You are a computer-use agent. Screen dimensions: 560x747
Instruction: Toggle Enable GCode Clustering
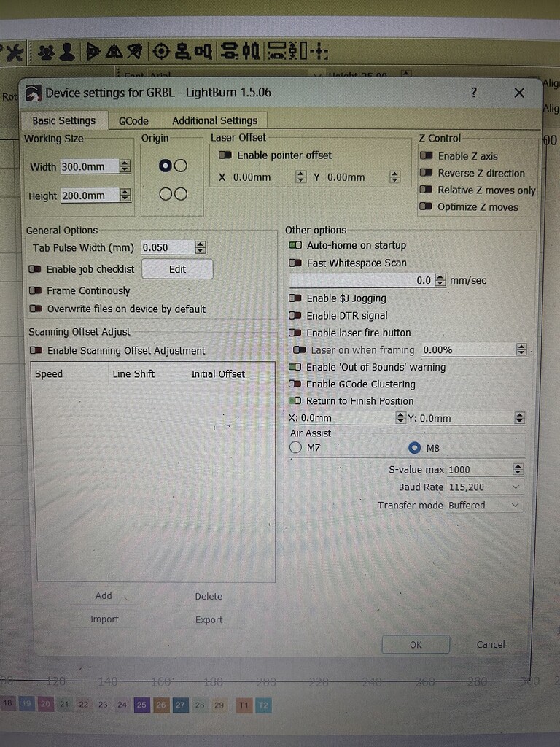pos(295,384)
